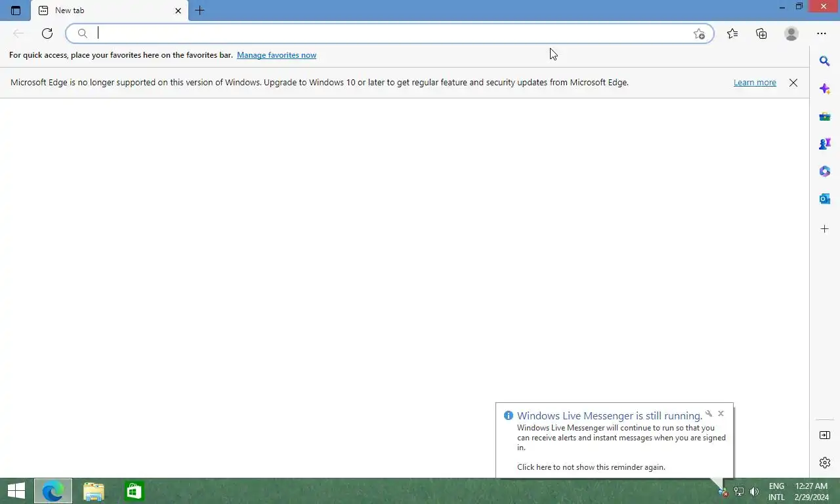Click Learn more link
Image resolution: width=840 pixels, height=504 pixels.
[755, 83]
